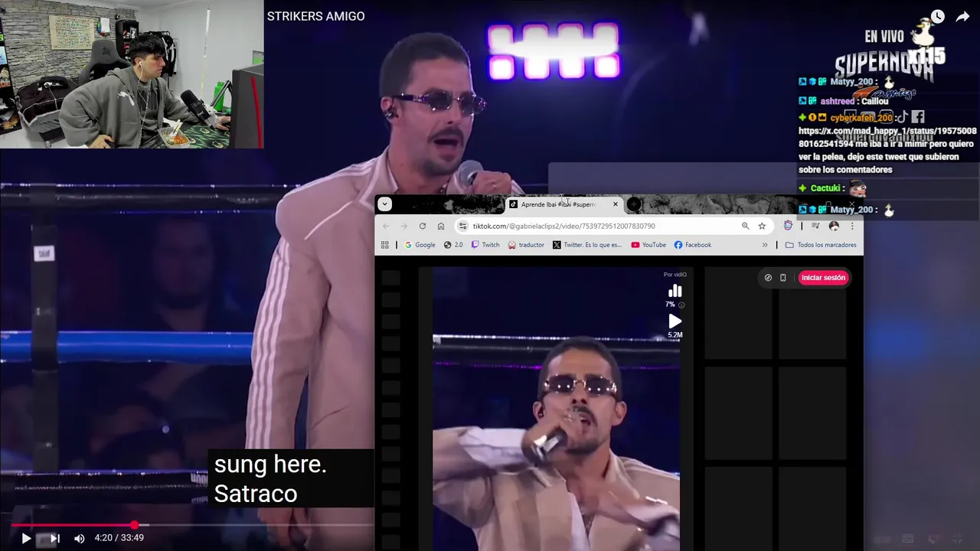Click the tiktok.com address bar URL
The height and width of the screenshot is (551, 980).
[x=563, y=226]
